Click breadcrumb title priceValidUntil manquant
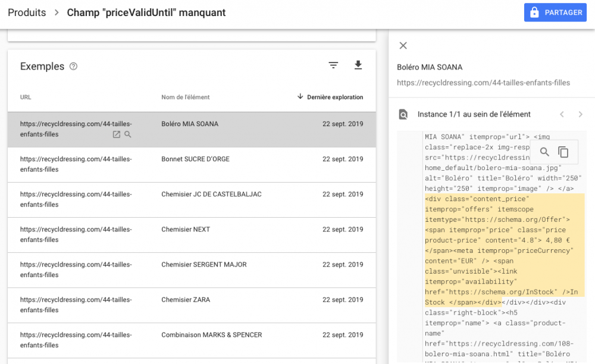The width and height of the screenshot is (595, 364). pos(146,12)
